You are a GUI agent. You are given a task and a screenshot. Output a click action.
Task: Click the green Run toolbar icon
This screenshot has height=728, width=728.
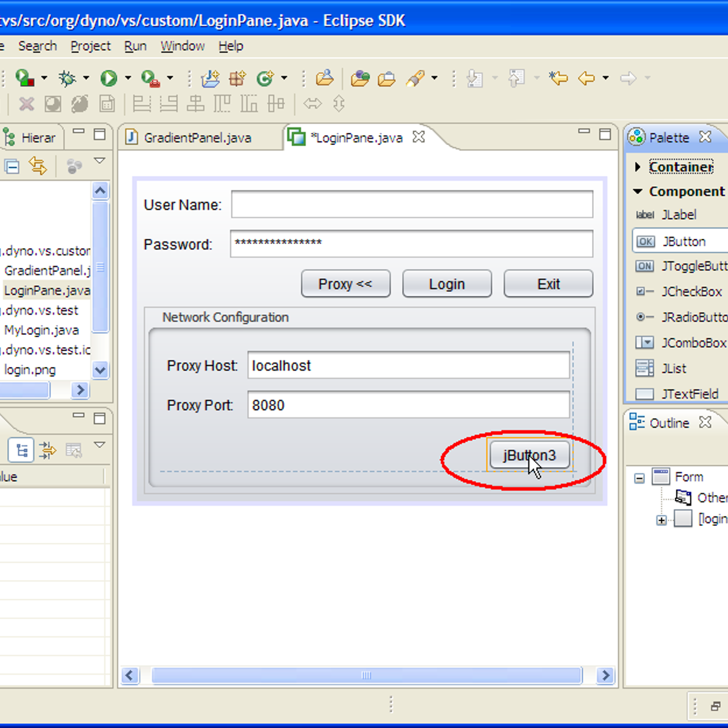coord(109,78)
